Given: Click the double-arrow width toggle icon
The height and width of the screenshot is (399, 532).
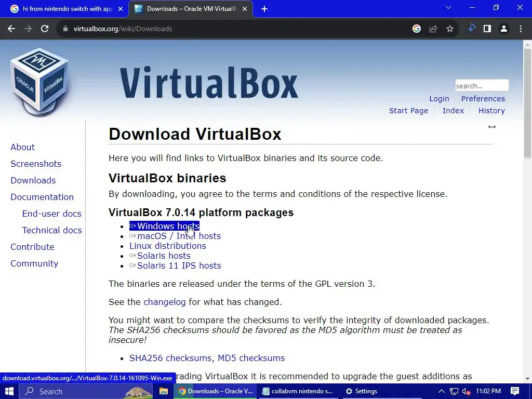Looking at the screenshot, I should click(x=492, y=127).
